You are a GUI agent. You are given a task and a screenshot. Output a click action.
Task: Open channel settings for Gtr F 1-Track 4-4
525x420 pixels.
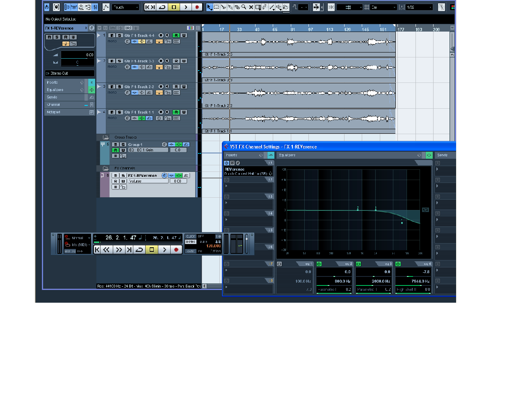(127, 41)
